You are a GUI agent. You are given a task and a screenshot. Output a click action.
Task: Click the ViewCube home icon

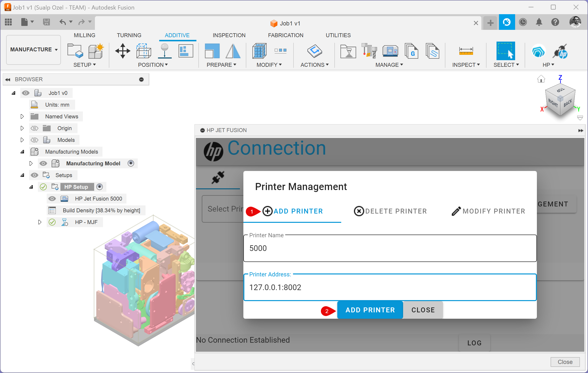click(x=541, y=79)
